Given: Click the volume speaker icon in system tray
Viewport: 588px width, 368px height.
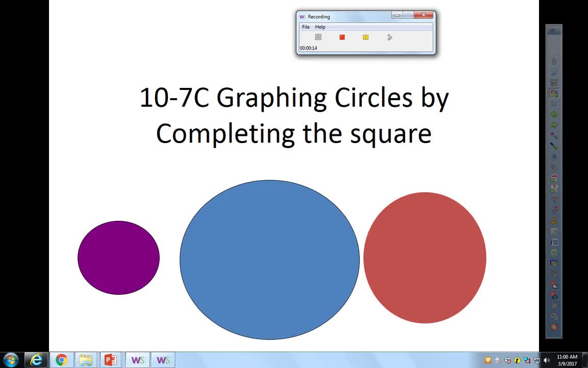Looking at the screenshot, I should (x=547, y=360).
